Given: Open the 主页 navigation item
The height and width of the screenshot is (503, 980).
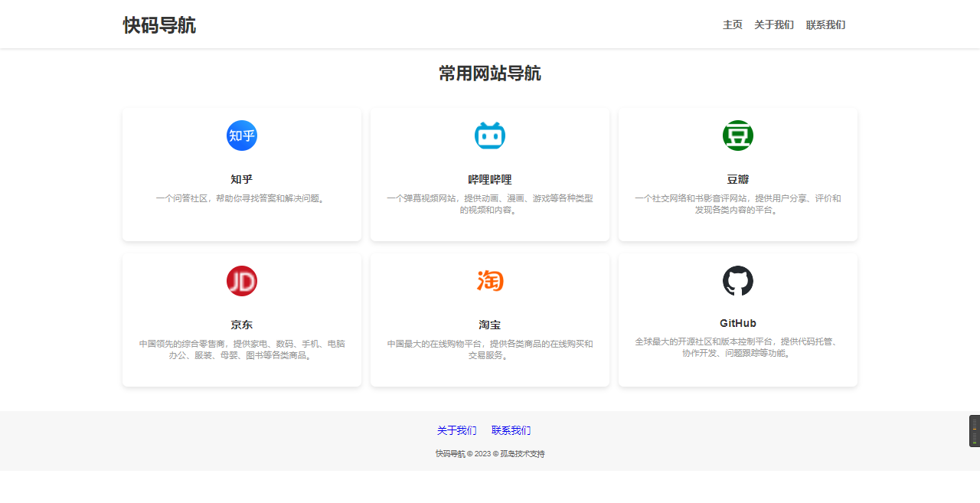Looking at the screenshot, I should click(733, 24).
